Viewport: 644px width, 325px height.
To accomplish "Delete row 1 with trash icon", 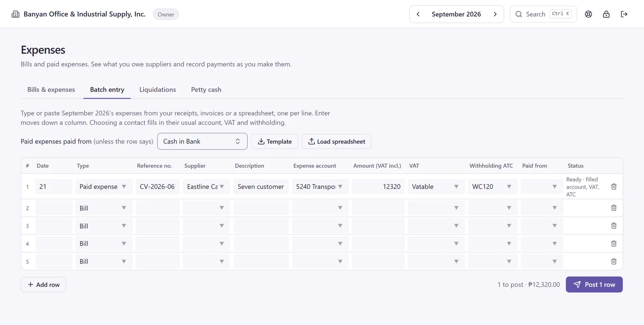I will 614,187.
